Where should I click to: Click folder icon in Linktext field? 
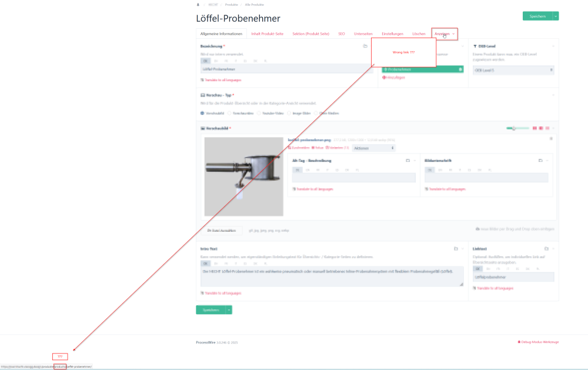pyautogui.click(x=546, y=249)
